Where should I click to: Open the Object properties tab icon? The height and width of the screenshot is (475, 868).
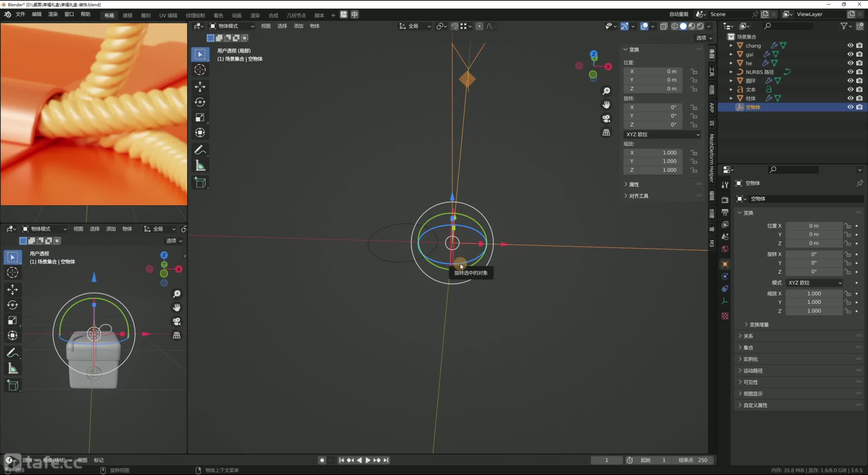(x=725, y=264)
